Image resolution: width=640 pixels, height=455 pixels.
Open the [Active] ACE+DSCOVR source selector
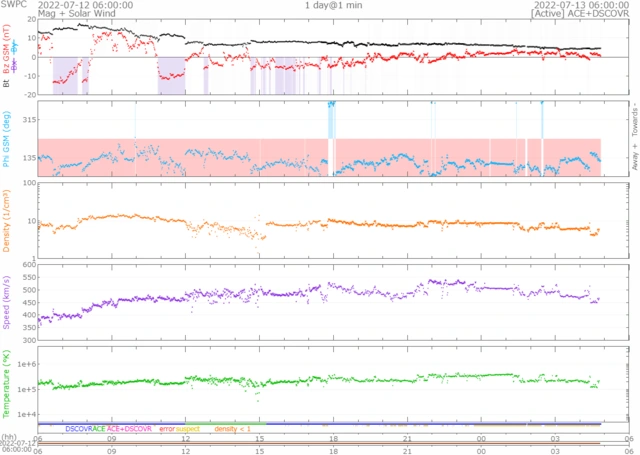(580, 13)
